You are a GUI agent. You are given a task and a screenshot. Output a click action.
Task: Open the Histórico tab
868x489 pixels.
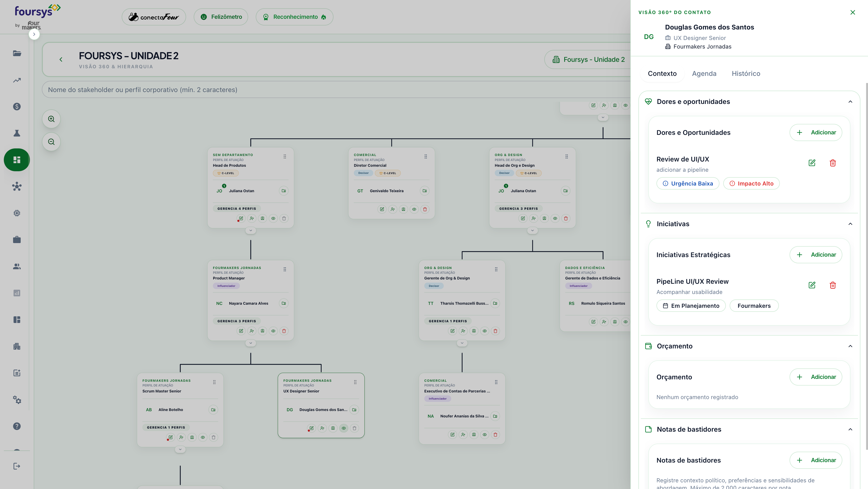point(746,73)
